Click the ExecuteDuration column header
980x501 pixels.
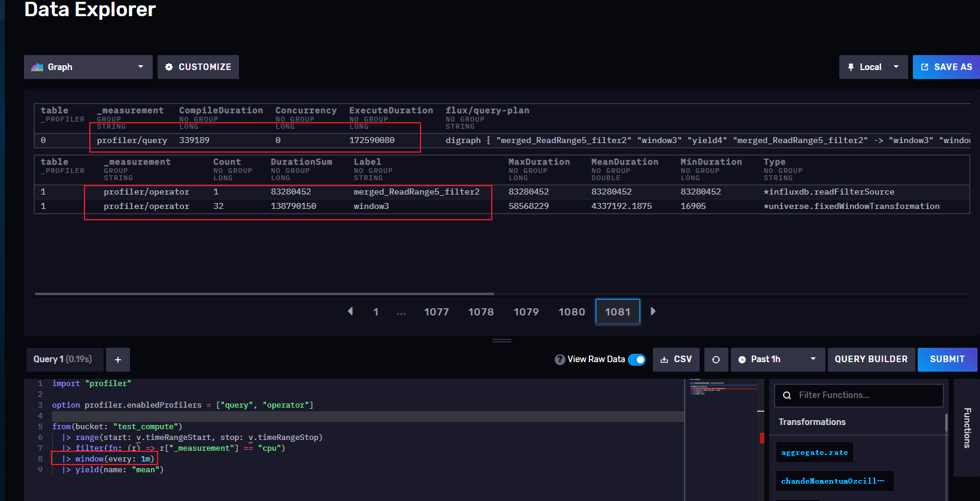point(391,110)
